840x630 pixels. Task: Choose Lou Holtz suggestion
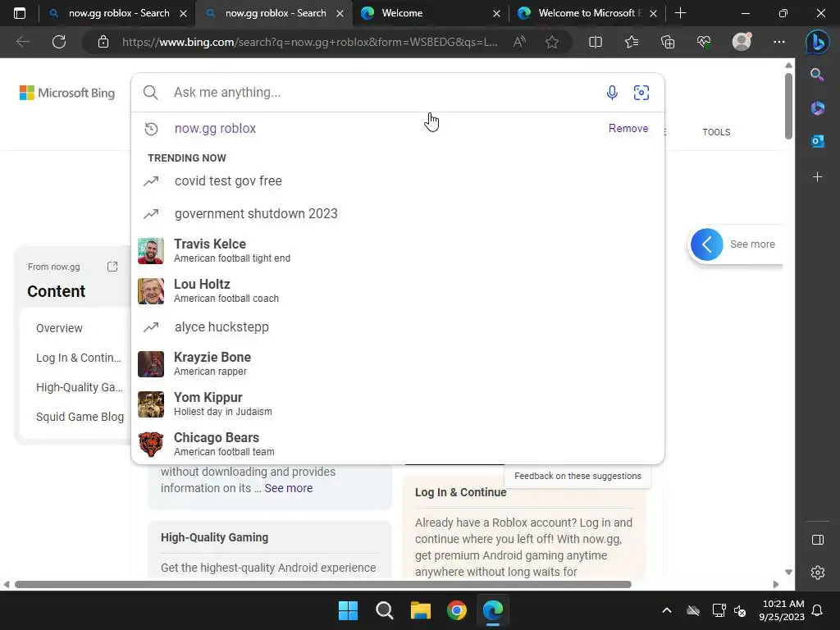pos(398,291)
